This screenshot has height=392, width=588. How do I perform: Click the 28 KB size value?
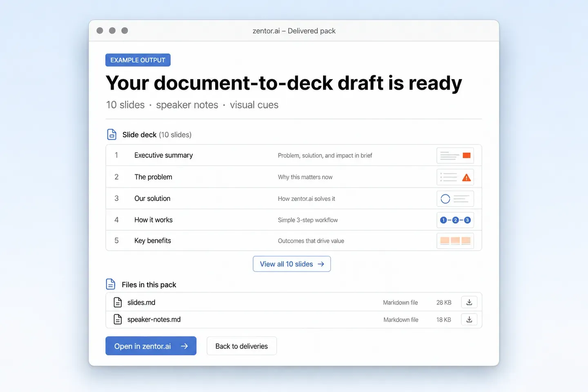click(x=444, y=303)
